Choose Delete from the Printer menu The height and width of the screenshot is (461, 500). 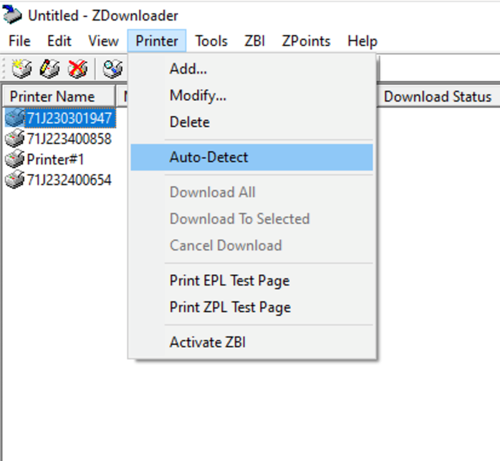(252, 122)
